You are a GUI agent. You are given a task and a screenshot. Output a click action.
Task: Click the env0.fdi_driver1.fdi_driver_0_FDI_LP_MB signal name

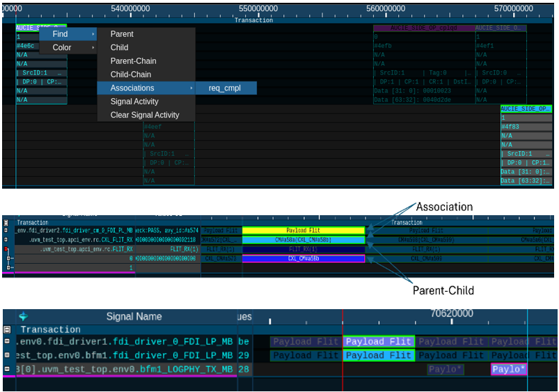coord(125,342)
